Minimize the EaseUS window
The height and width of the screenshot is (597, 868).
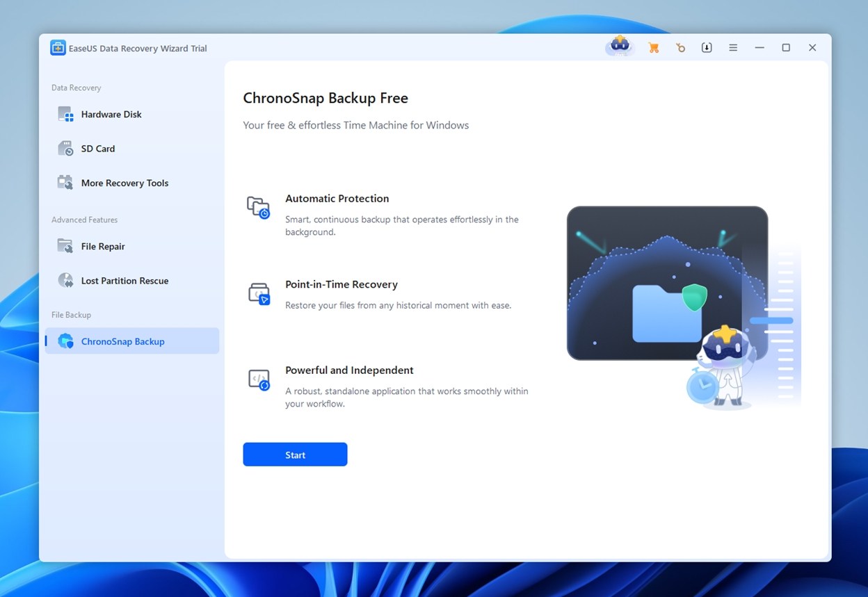coord(759,48)
